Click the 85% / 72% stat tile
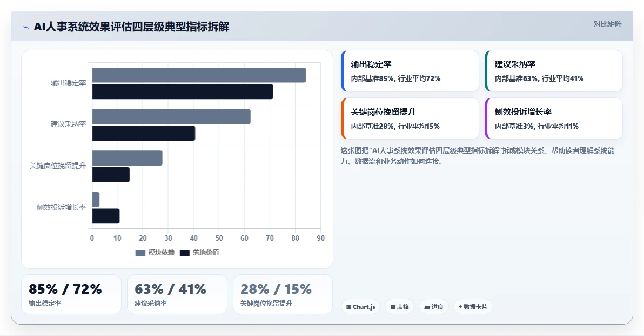The height and width of the screenshot is (336, 644). click(71, 294)
